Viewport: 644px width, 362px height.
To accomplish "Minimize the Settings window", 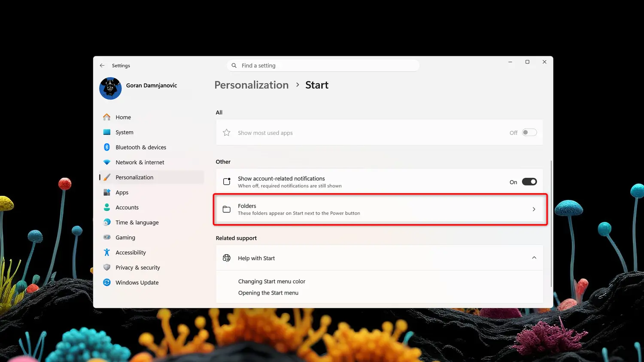I will [x=510, y=62].
